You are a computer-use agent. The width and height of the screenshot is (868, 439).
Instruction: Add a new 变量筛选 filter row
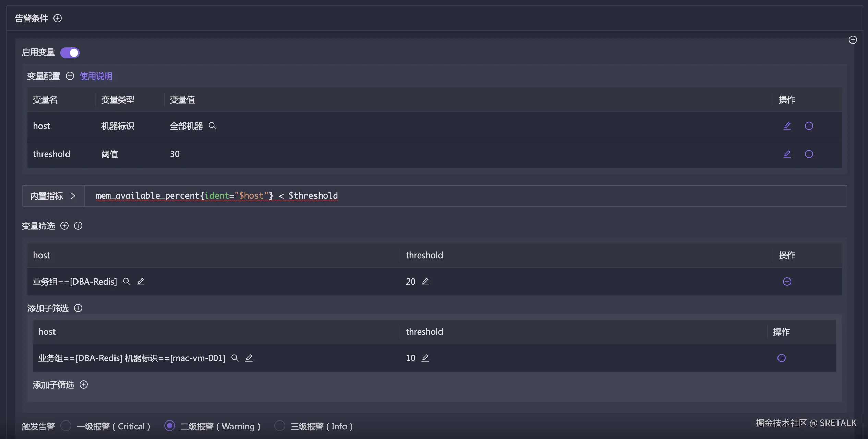(x=64, y=226)
